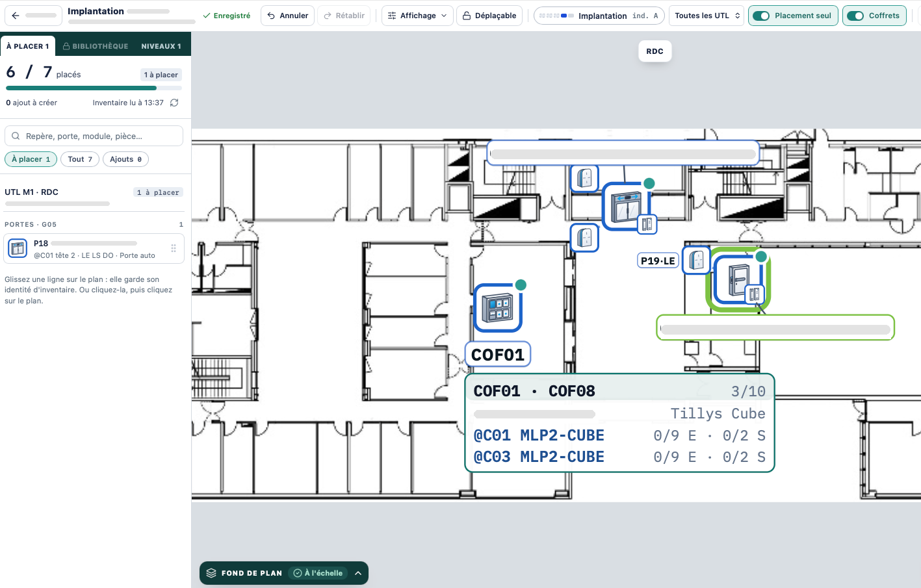Toggle the Coffrets switch
Screen dimensions: 921x588
[x=855, y=16]
